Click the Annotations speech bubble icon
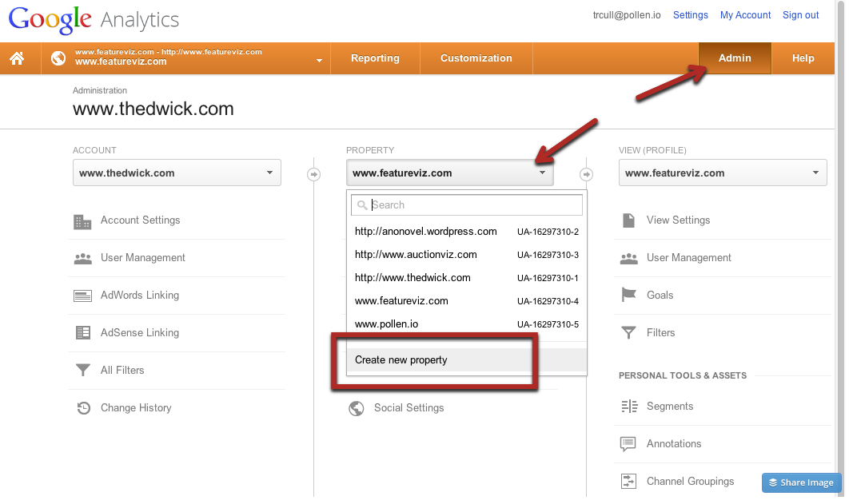This screenshot has height=504, width=849. click(x=628, y=444)
